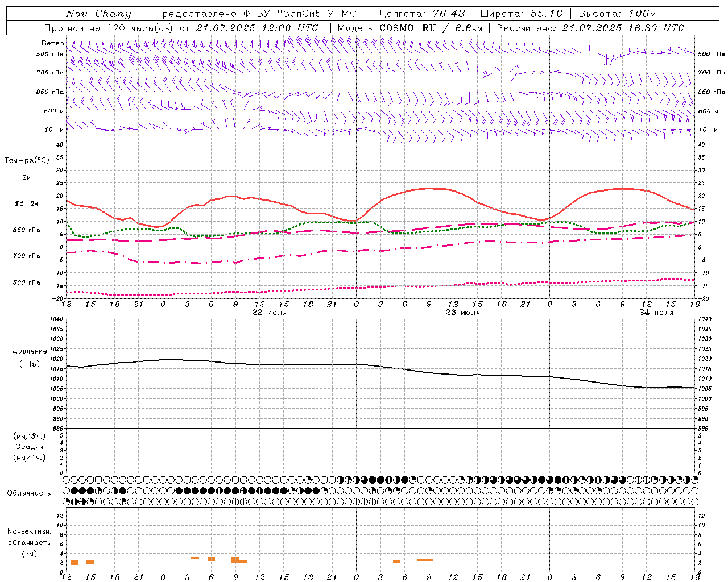Screen dimensions: 728x582
Task: Click the 'Давление' pressure panel label
Action: tap(30, 351)
